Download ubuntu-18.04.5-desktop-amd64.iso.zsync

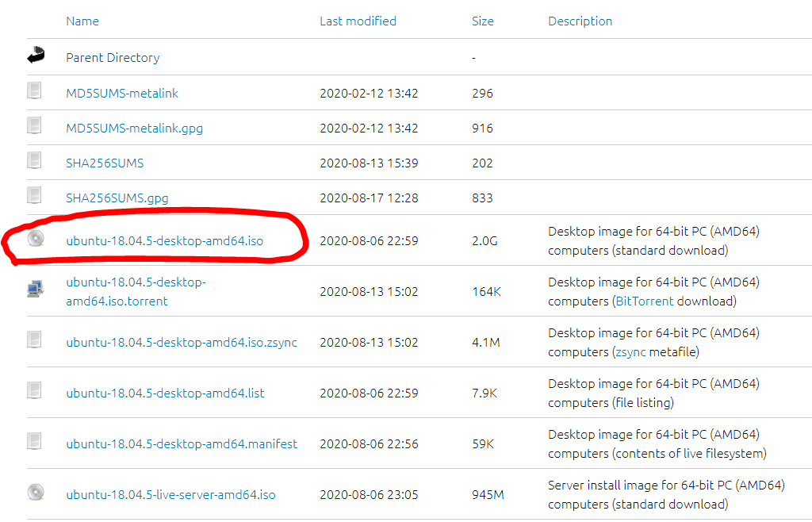point(182,343)
